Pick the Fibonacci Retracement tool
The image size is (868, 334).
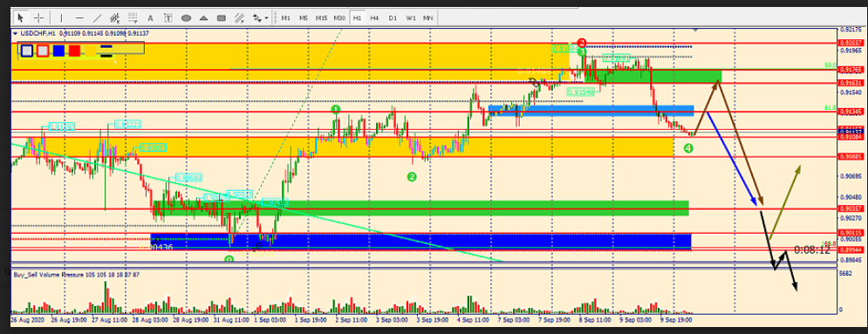tap(133, 17)
